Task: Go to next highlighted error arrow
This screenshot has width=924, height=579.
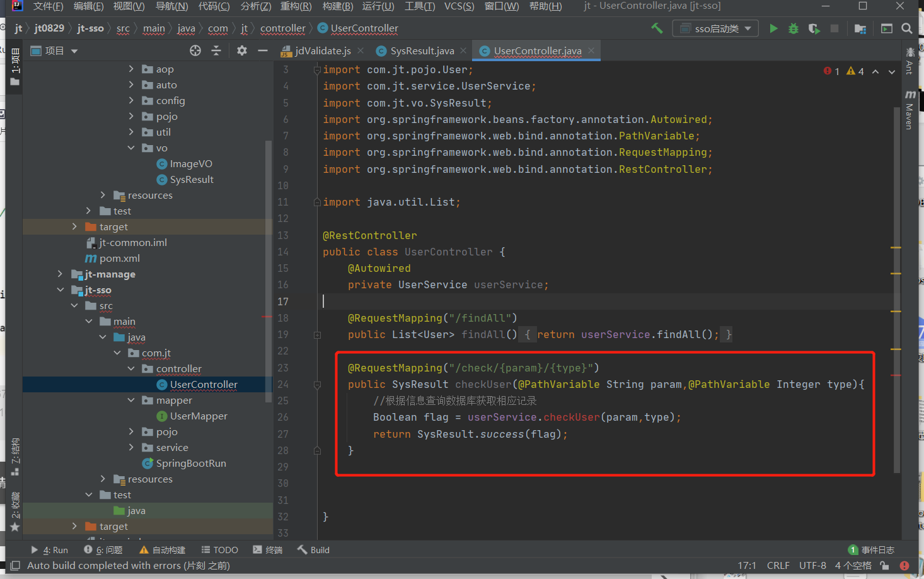Action: [x=892, y=71]
